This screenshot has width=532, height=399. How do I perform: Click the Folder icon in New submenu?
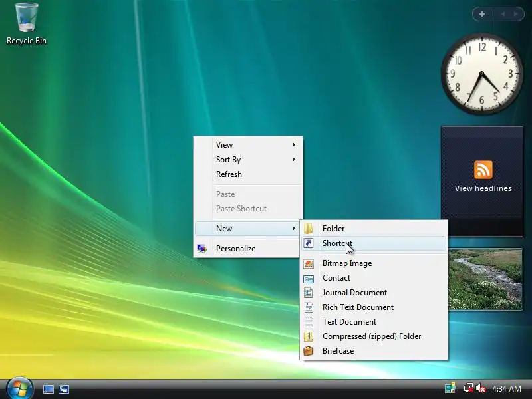point(309,229)
